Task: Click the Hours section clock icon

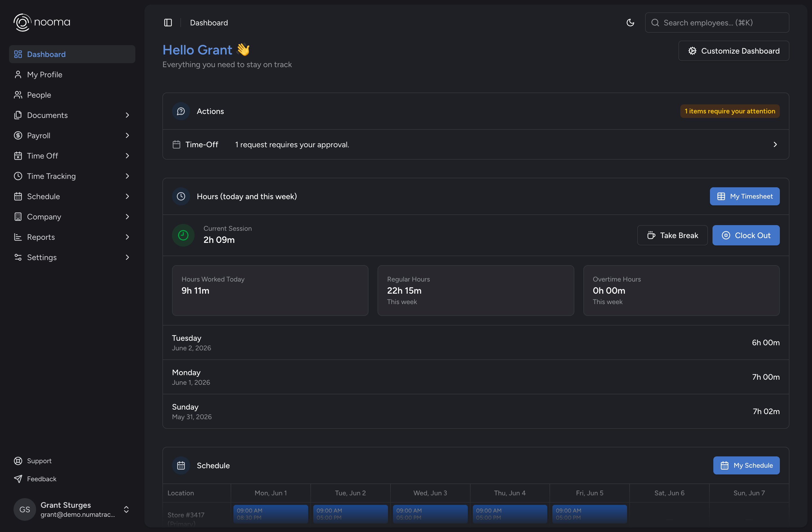Action: [x=181, y=196]
